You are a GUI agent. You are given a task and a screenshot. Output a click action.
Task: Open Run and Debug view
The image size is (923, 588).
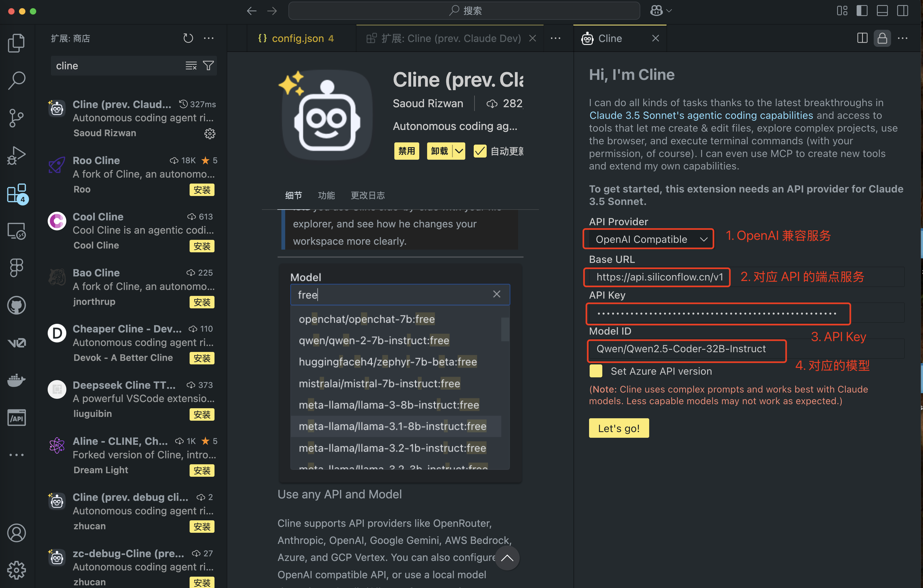17,155
